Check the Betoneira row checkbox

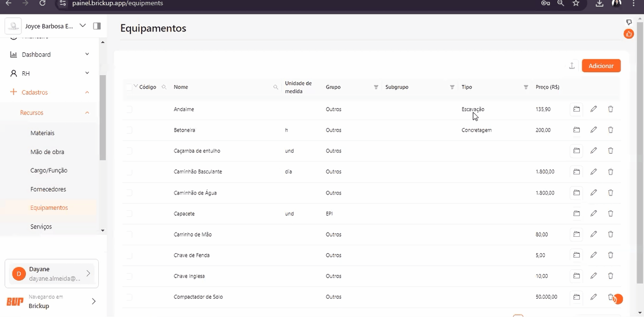point(129,130)
